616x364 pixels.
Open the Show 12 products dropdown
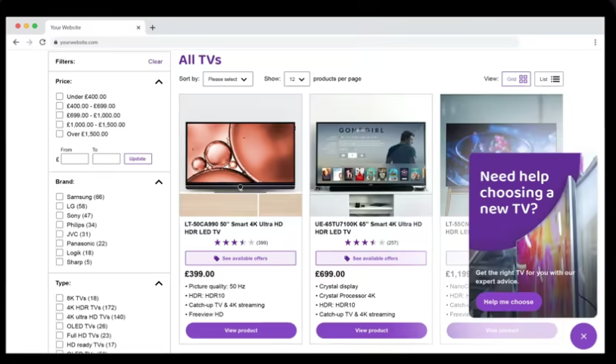[297, 79]
